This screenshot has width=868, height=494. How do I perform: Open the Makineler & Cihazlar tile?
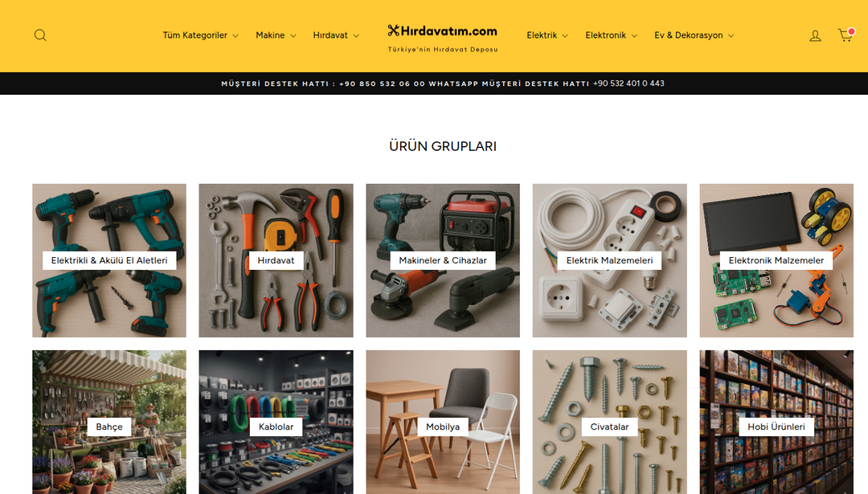pos(443,260)
